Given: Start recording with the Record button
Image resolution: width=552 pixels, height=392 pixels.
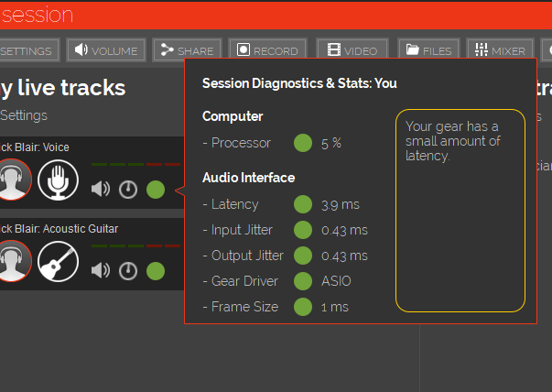Looking at the screenshot, I should click(x=268, y=50).
